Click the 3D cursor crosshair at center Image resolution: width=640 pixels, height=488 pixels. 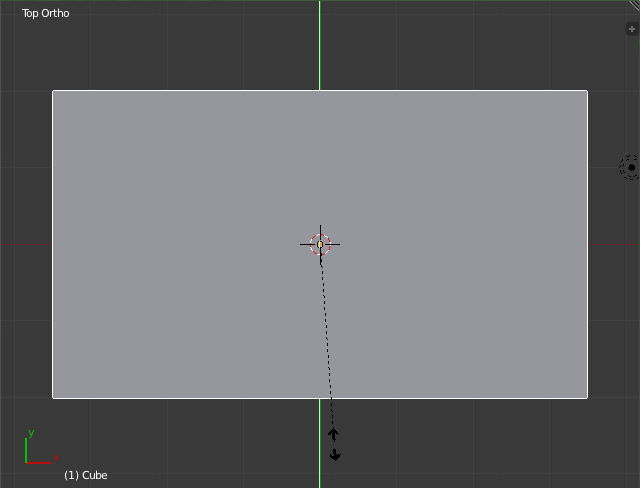pyautogui.click(x=320, y=244)
